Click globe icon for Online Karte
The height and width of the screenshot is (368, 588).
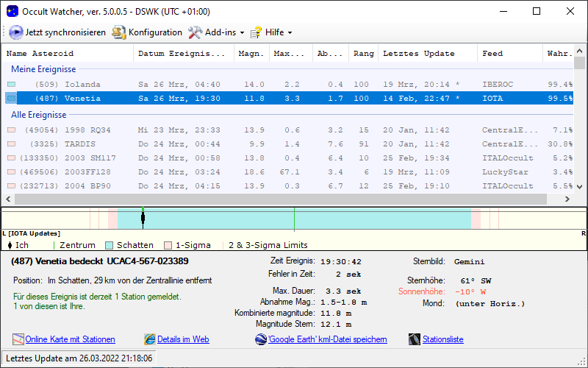(18, 339)
